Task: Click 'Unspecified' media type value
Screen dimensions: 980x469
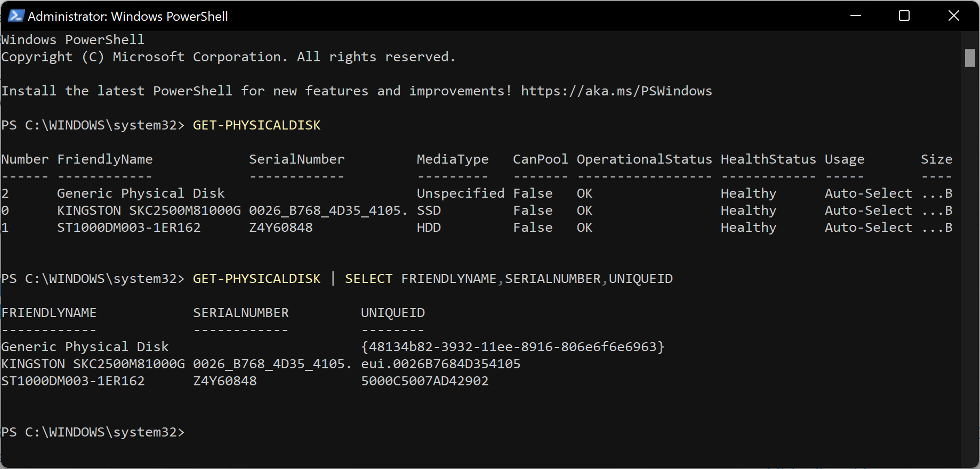Action: point(461,193)
